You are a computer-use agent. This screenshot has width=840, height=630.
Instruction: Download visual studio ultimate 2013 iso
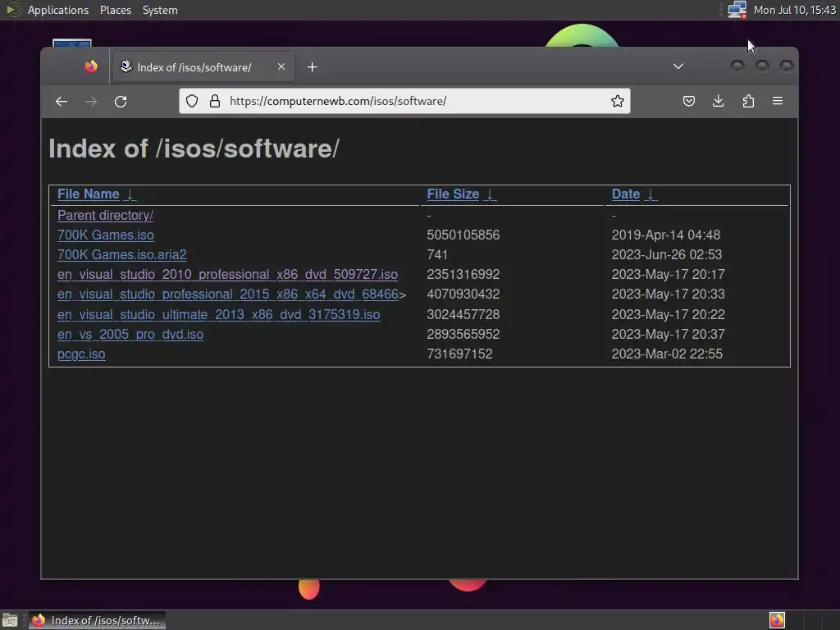218,314
